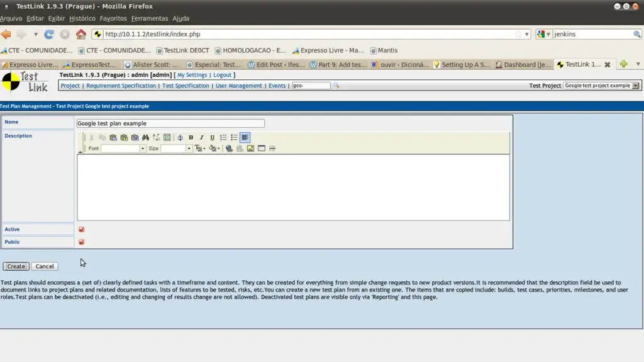The image size is (644, 362).
Task: Reload the page with the refresh icon
Action: click(49, 34)
